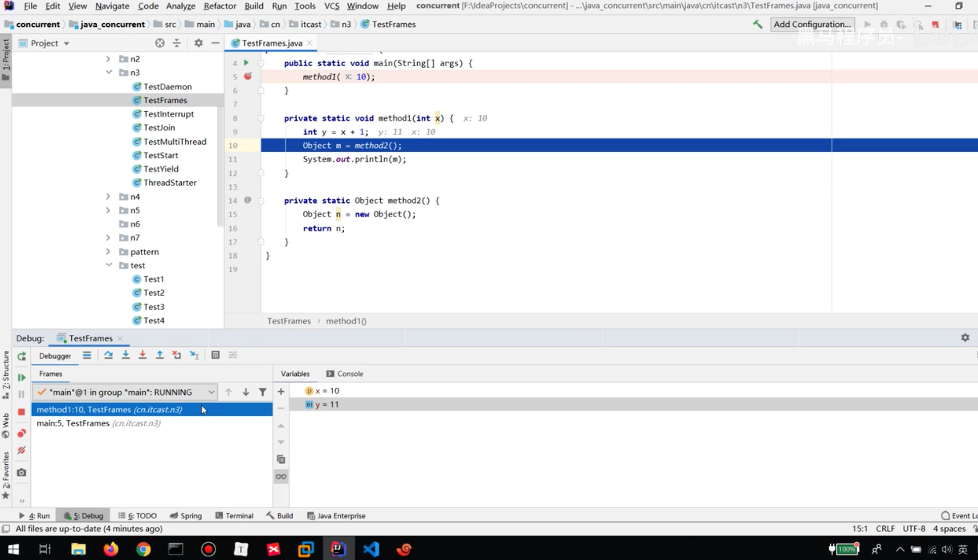978x560 pixels.
Task: Expand the pattern folder in project tree
Action: point(108,252)
